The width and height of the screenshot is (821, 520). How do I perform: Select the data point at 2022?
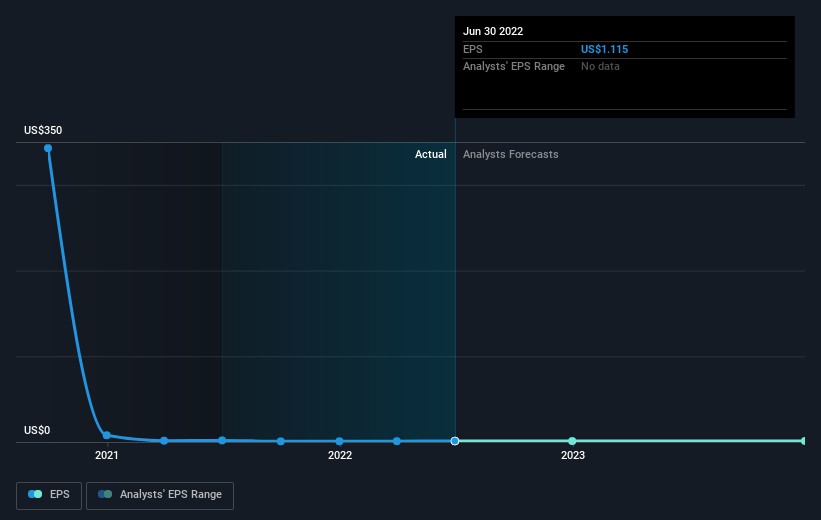pos(339,441)
